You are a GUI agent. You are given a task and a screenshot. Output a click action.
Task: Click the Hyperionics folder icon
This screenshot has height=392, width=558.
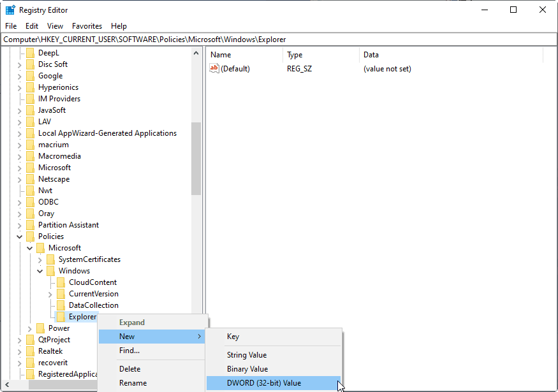point(30,87)
